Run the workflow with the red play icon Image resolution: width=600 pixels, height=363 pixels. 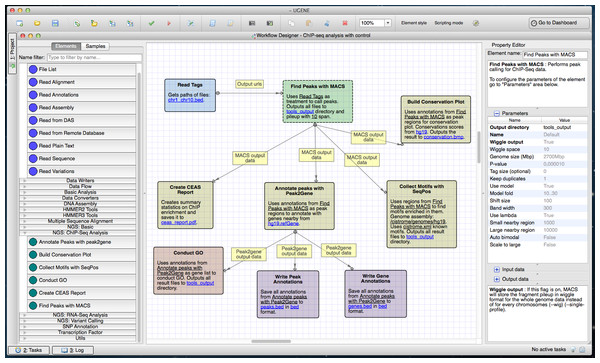tap(169, 23)
